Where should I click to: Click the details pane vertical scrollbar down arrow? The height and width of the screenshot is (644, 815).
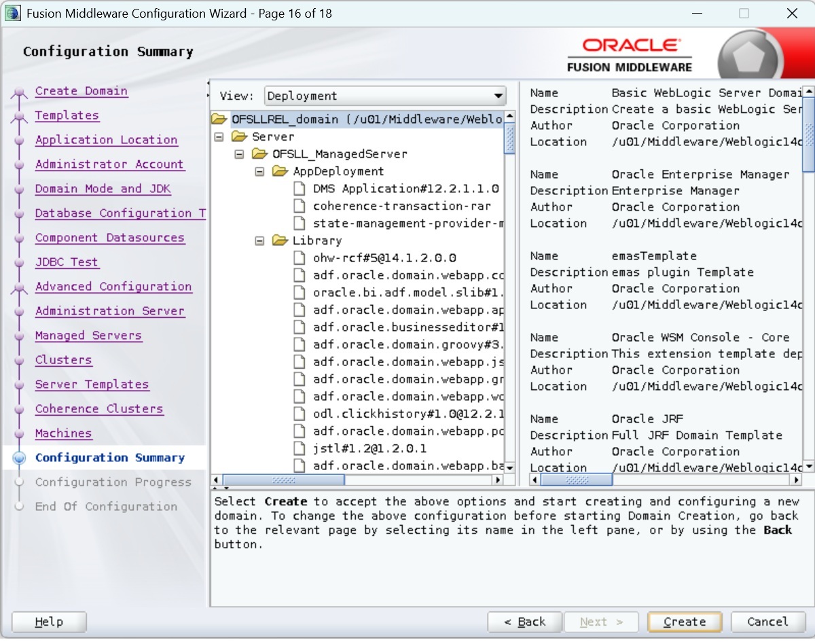(x=808, y=466)
